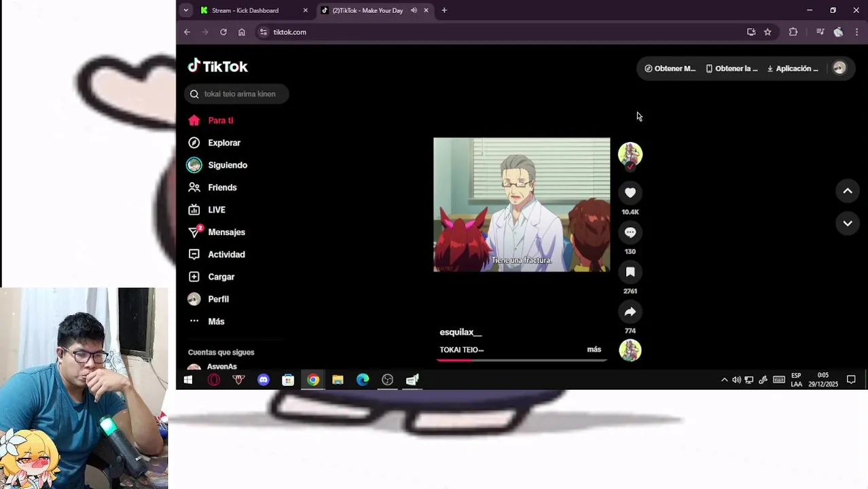Open the Windows notification center
Viewport: 868px width, 489px height.
[851, 380]
